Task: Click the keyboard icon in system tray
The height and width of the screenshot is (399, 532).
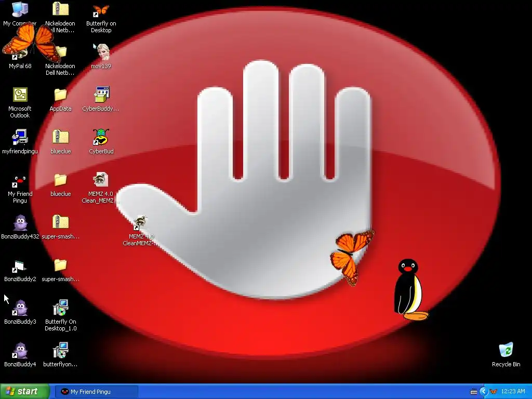Action: [x=474, y=392]
